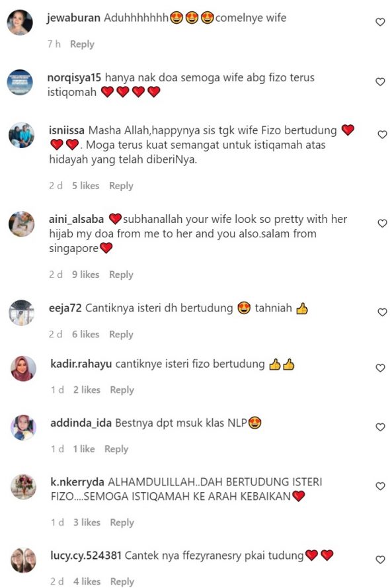
Task: Reply to k.nkerryda's comment
Action: [x=122, y=523]
